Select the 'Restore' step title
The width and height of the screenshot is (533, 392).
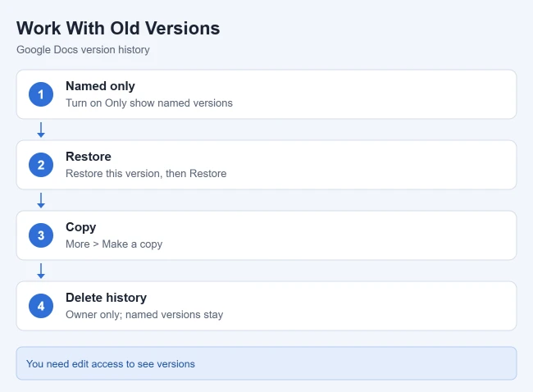point(89,157)
